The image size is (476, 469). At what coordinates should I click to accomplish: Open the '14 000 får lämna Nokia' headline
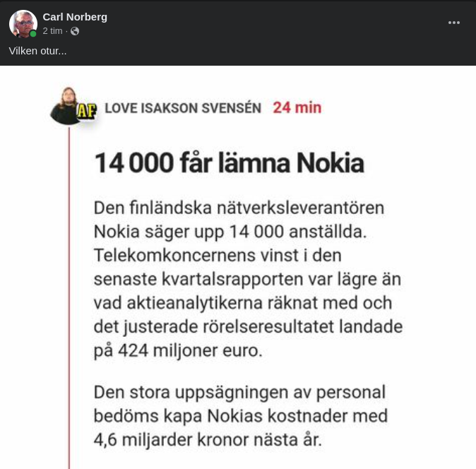230,163
